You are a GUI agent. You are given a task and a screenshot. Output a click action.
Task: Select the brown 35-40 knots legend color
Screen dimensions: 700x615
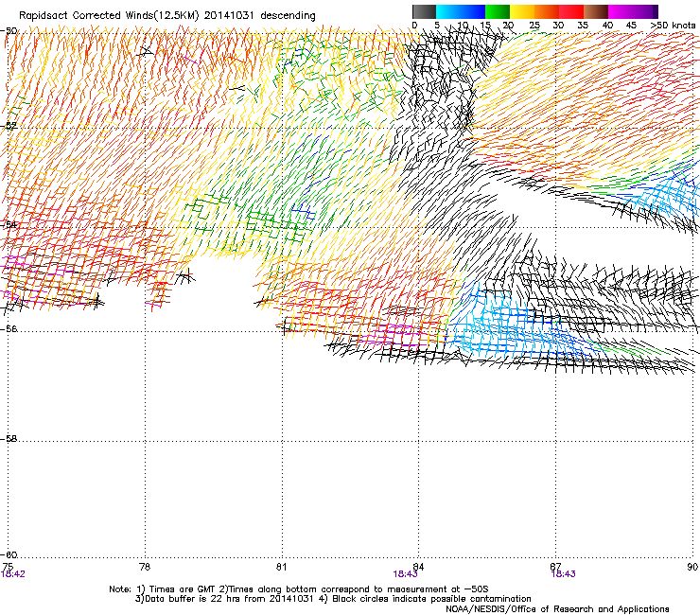[x=596, y=11]
